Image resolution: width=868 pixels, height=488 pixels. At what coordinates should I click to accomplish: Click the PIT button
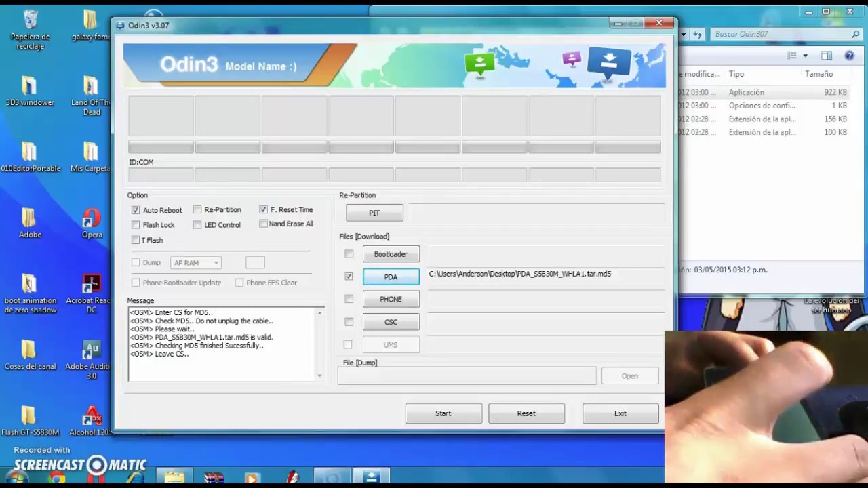pyautogui.click(x=374, y=213)
